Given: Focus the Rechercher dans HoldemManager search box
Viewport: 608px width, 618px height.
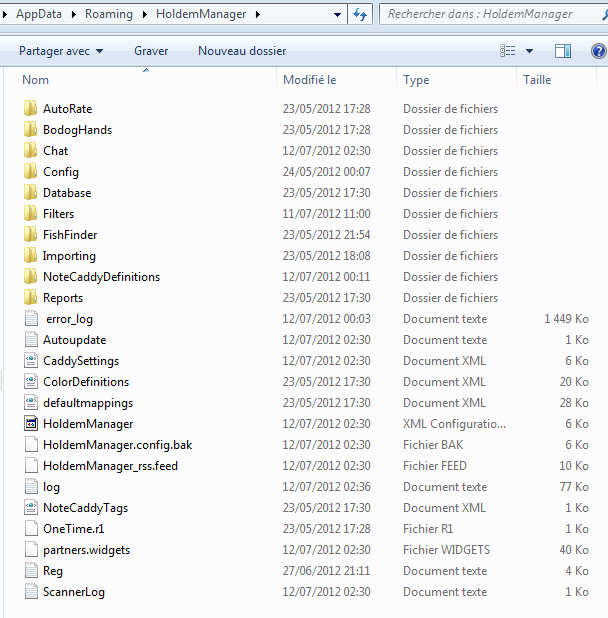Looking at the screenshot, I should click(x=493, y=15).
